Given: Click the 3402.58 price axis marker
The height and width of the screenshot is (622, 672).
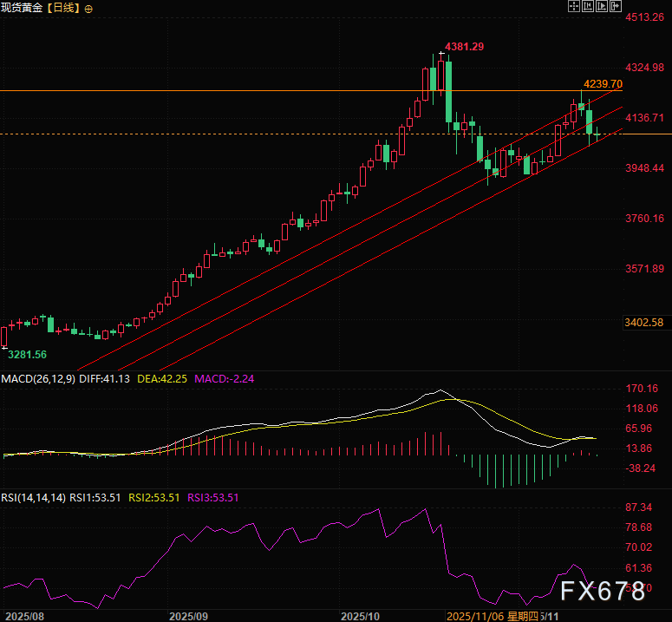Looking at the screenshot, I should (644, 322).
